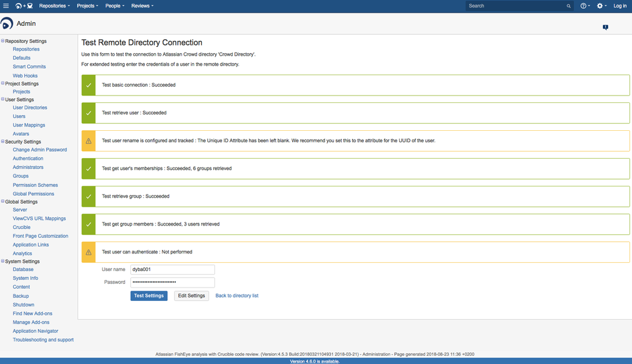Click the search magnifier icon
The height and width of the screenshot is (364, 632).
(x=568, y=6)
